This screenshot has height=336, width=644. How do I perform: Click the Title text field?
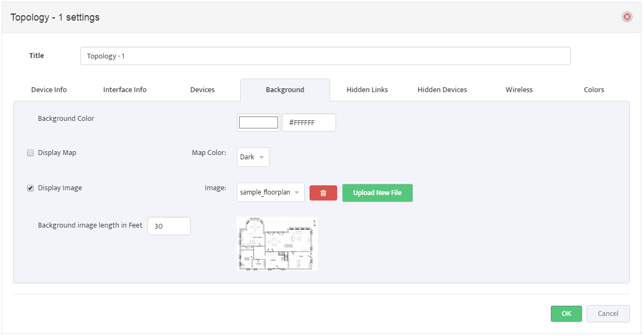325,56
